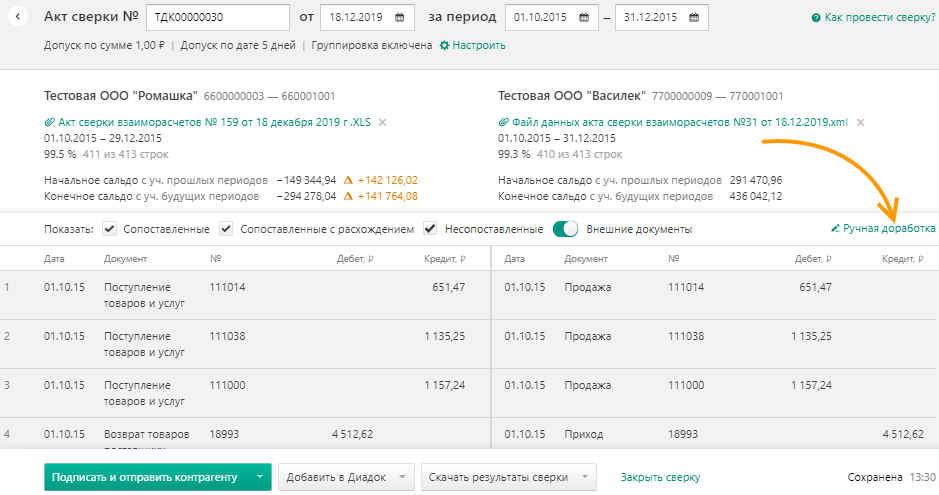Screen dimensions: 939x495
Task: Click Ромашка opening balance −149 344,94
Action: click(307, 180)
